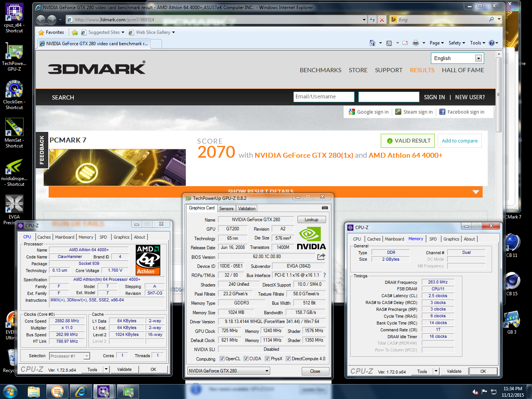
Task: Switch to Validation tab in GPU-Z
Action: point(247,209)
